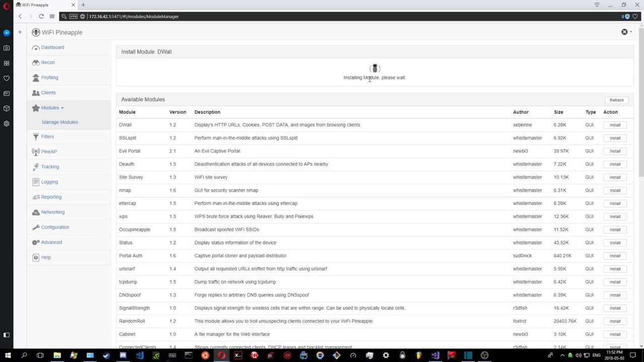Image resolution: width=644 pixels, height=362 pixels.
Task: Expand the Modules sidebar dropdown
Action: 52,108
